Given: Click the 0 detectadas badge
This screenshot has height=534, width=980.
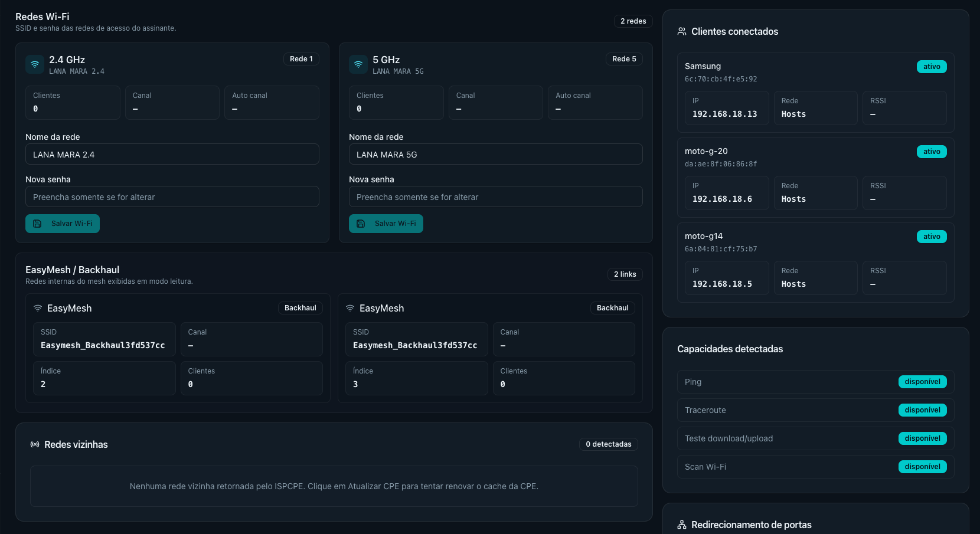Looking at the screenshot, I should 609,444.
